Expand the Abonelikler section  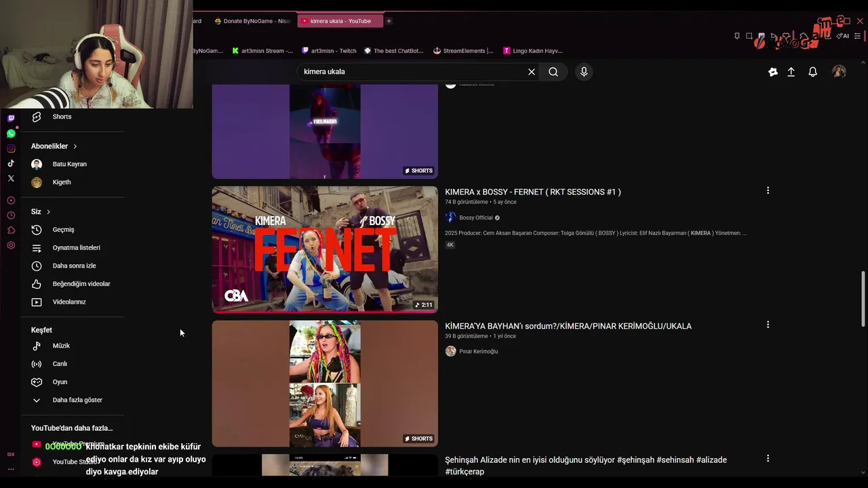(54, 146)
